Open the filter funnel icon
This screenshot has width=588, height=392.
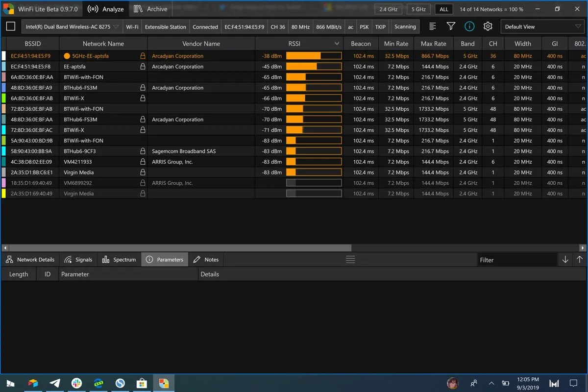click(451, 26)
